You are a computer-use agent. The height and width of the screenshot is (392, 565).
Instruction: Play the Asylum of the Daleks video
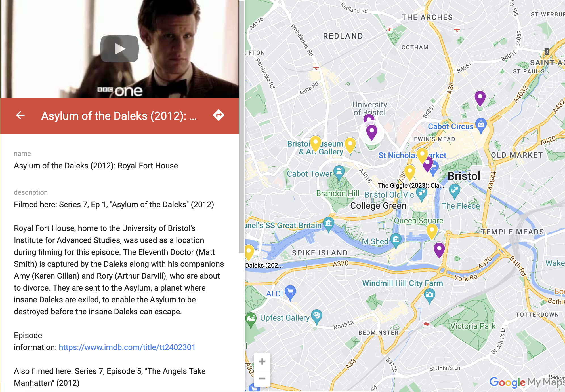coord(119,49)
